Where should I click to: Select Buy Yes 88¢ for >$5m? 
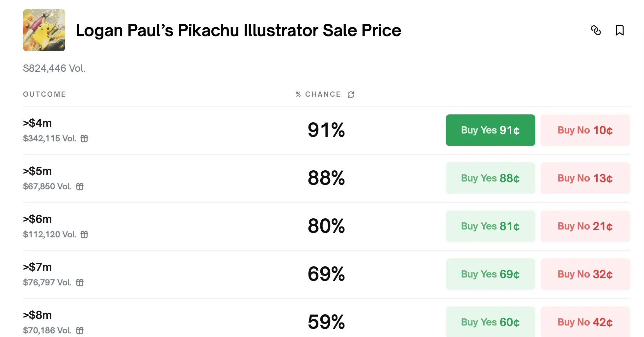click(490, 178)
